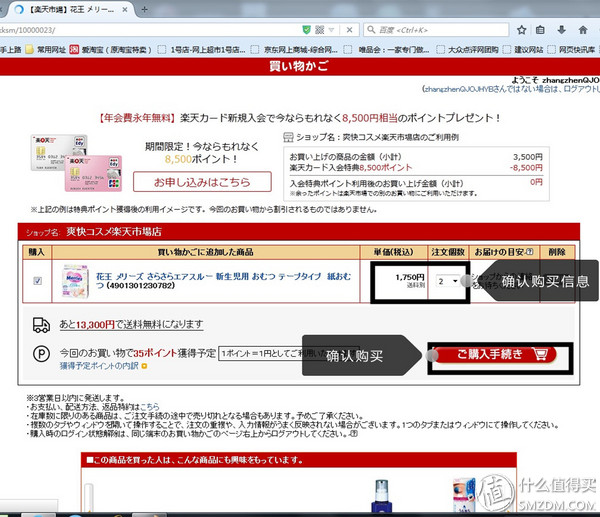Open new tab with plus button

[x=144, y=10]
